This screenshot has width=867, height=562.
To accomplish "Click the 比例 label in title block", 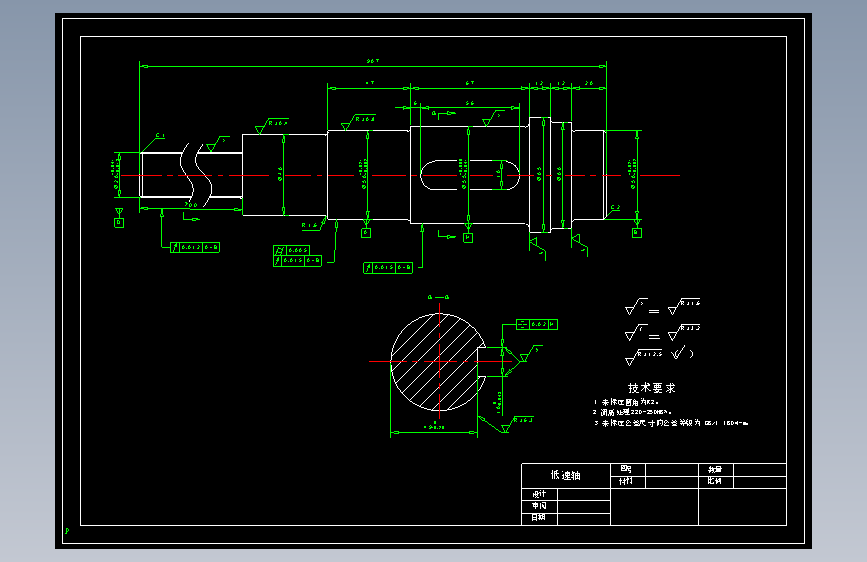I will point(714,481).
